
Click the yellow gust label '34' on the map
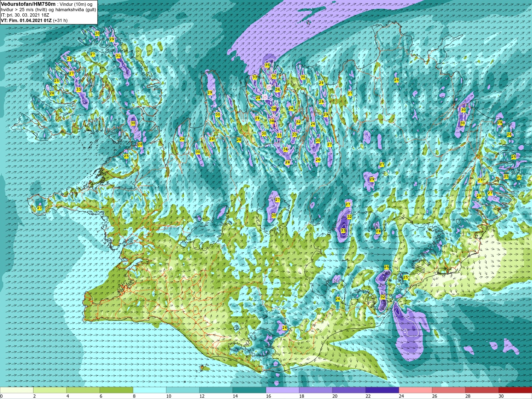[x=286, y=150]
